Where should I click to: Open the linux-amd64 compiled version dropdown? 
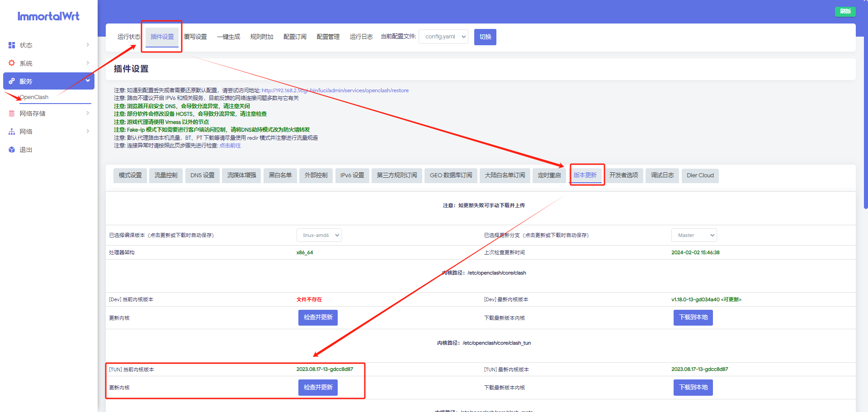[319, 235]
